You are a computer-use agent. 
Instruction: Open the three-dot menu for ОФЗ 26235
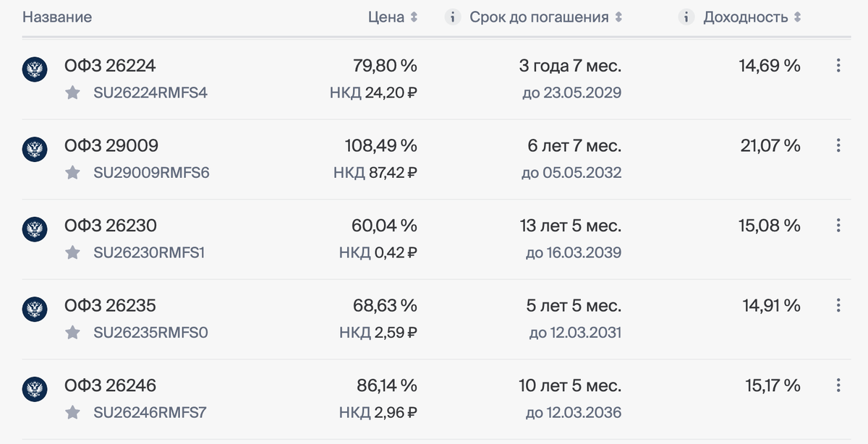[838, 305]
